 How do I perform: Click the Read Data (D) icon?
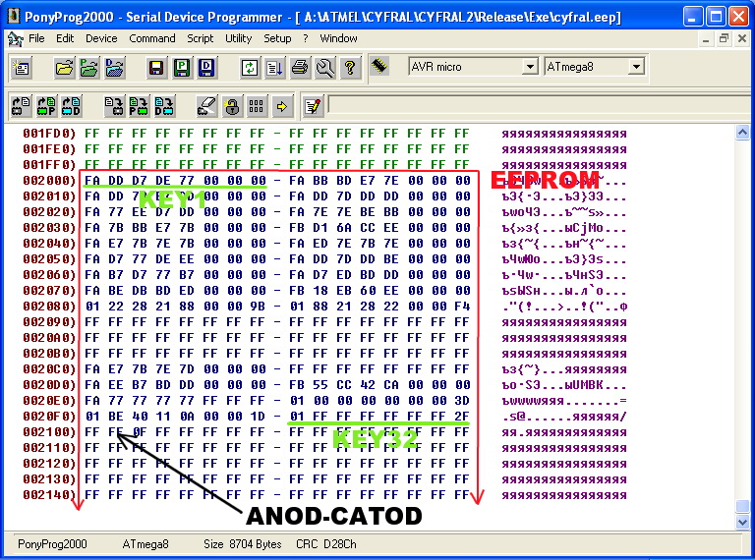click(71, 106)
